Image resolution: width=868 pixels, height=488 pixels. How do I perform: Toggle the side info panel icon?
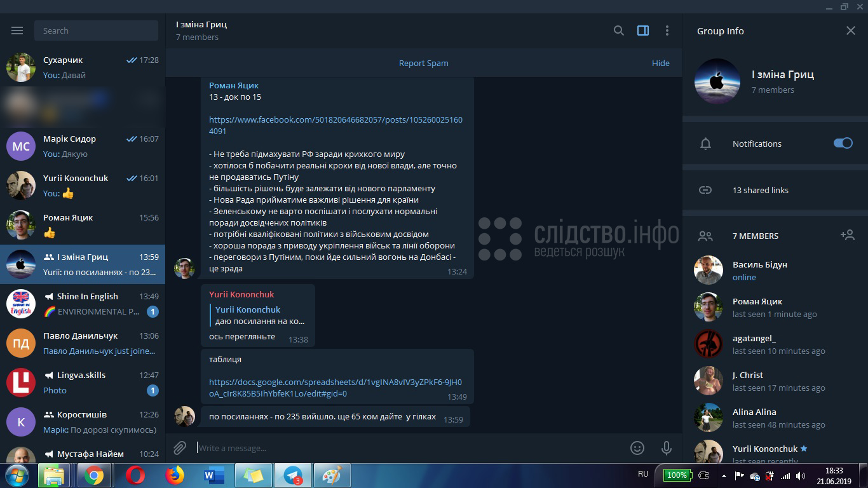tap(643, 30)
